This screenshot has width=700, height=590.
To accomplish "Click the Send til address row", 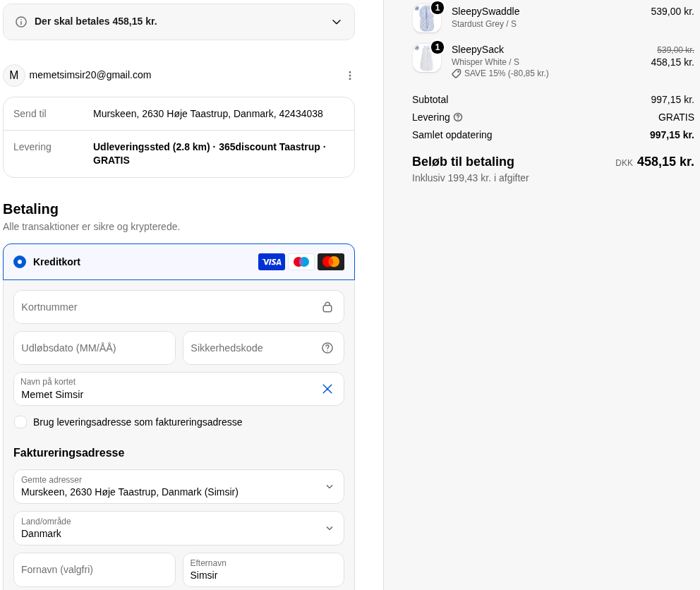I will pos(179,114).
